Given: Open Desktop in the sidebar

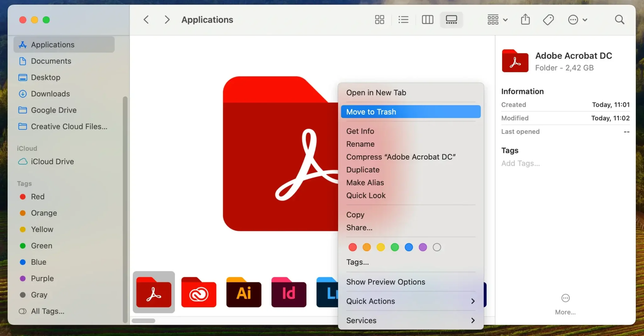Looking at the screenshot, I should 64,77.
